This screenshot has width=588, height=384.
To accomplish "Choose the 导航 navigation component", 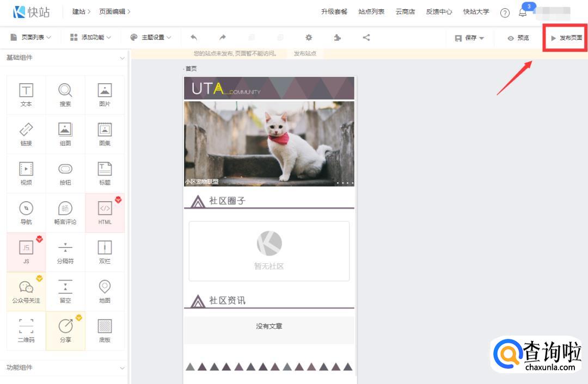I will click(26, 213).
